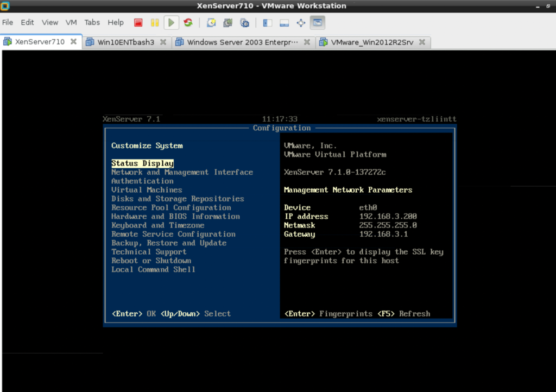Click the Device value eth0
The height and width of the screenshot is (392, 556).
(368, 208)
